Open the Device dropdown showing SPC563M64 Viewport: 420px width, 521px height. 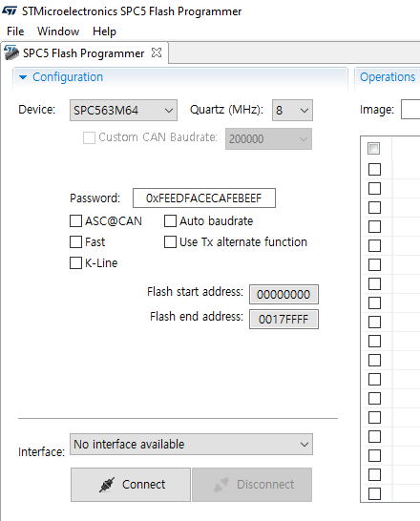pyautogui.click(x=123, y=111)
